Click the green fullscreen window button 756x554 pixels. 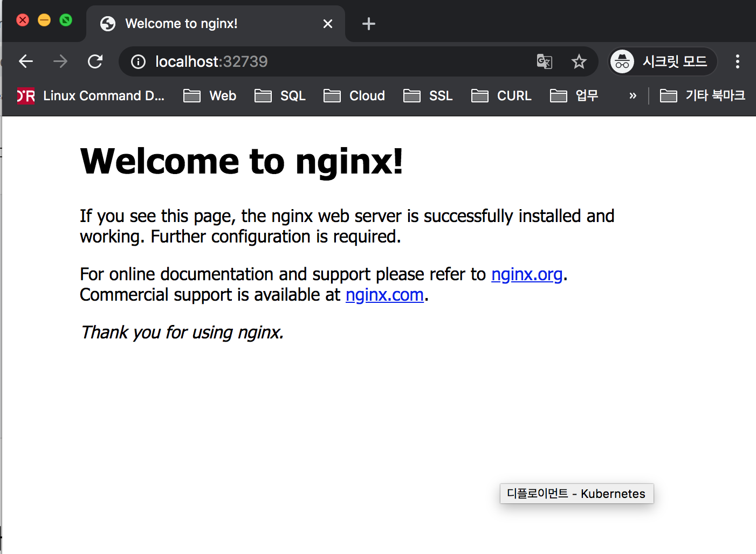pyautogui.click(x=66, y=20)
